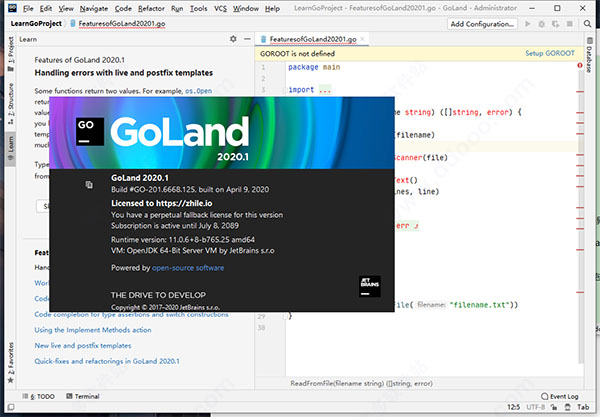Click the os.Open link in Learn text
Screen dimensions: 600x417
[x=199, y=91]
